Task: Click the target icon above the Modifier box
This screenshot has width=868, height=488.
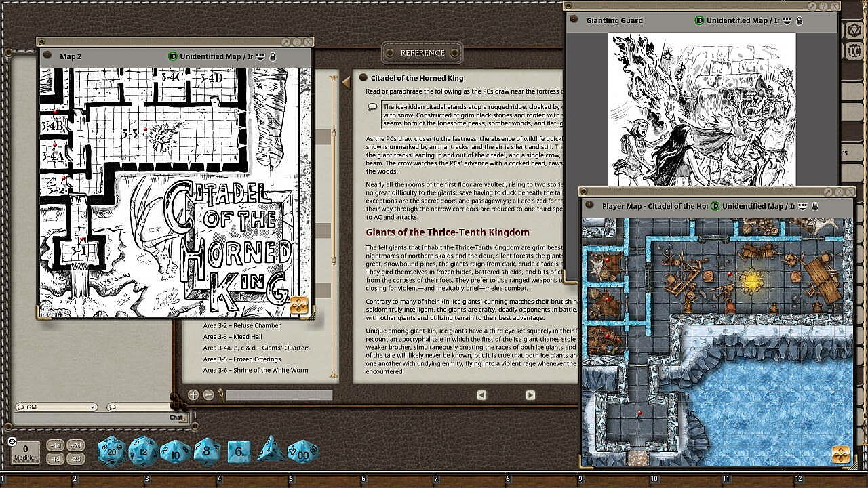Action: (12, 441)
